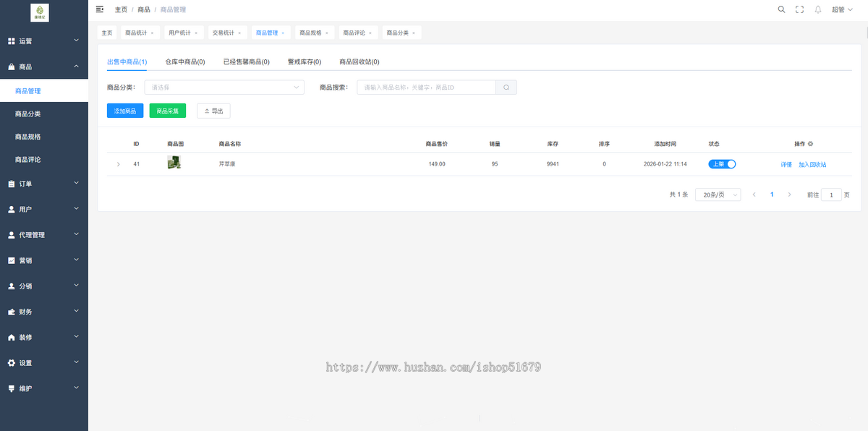Click 商品 in the breadcrumb
Viewport: 868px width, 431px height.
coord(144,9)
